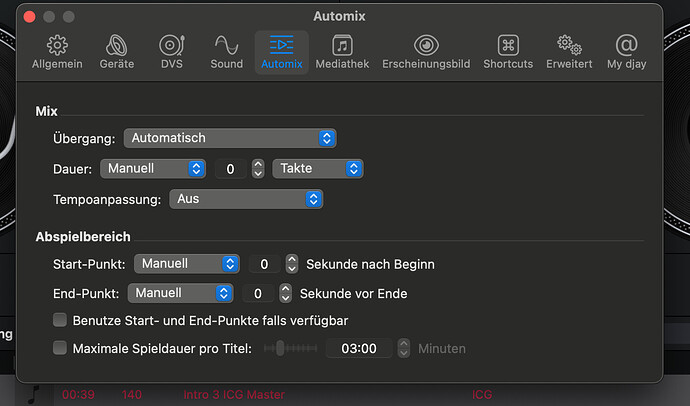The height and width of the screenshot is (406, 690).
Task: Open the Mediathek preferences pane
Action: 342,52
